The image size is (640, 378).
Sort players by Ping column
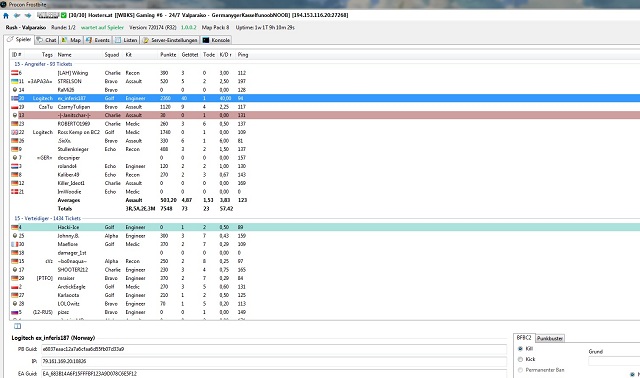pos(243,55)
